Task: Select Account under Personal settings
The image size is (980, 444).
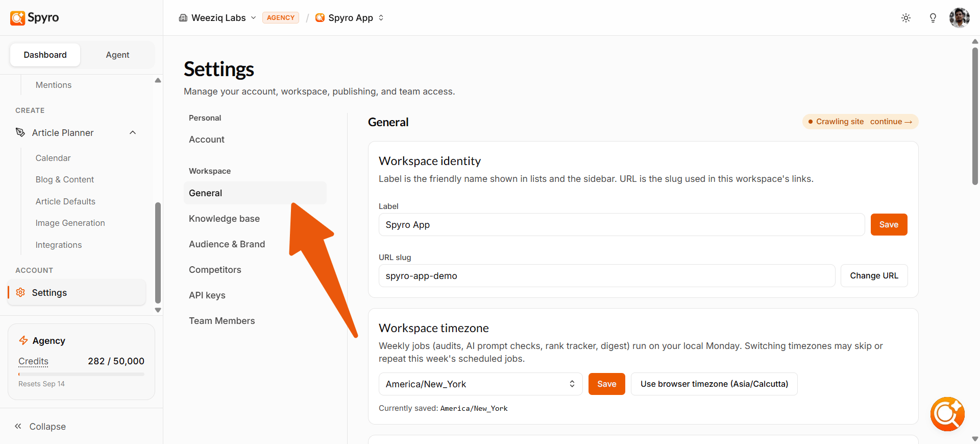Action: 207,139
